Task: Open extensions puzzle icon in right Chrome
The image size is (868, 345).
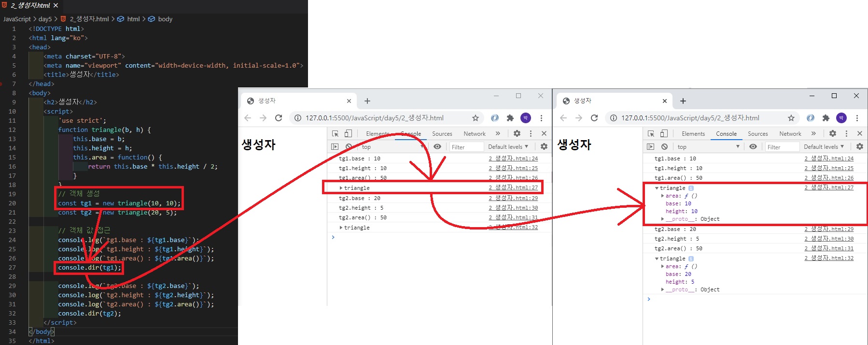Action: [826, 118]
